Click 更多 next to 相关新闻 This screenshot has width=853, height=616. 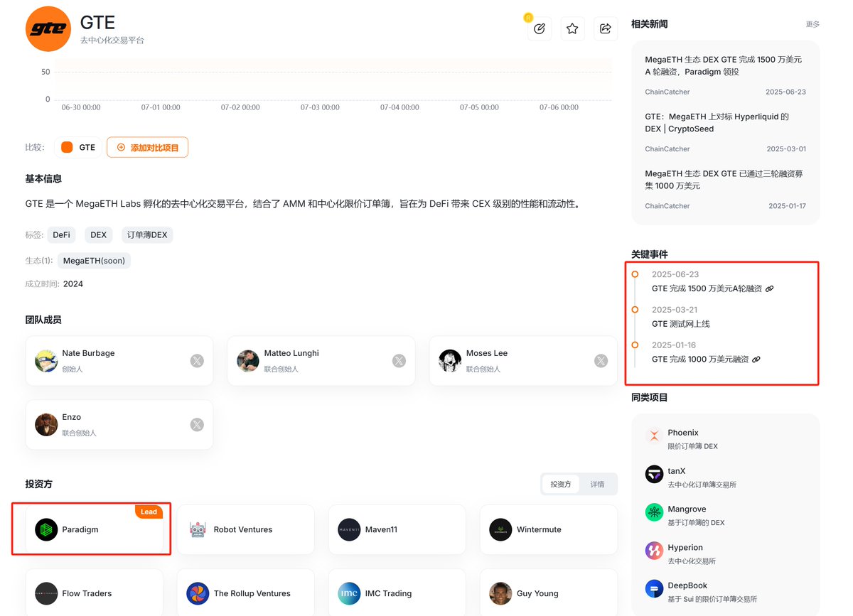pos(812,24)
